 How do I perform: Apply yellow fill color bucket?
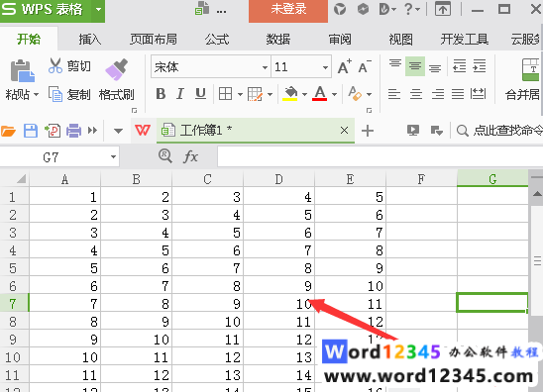(x=290, y=93)
